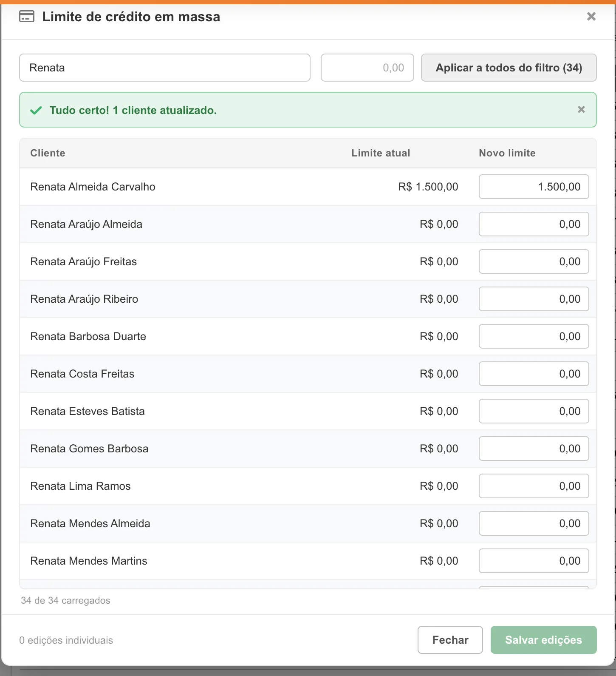Edit new limit for Renata Esteves Batista
Viewport: 616px width, 676px height.
pyautogui.click(x=534, y=411)
